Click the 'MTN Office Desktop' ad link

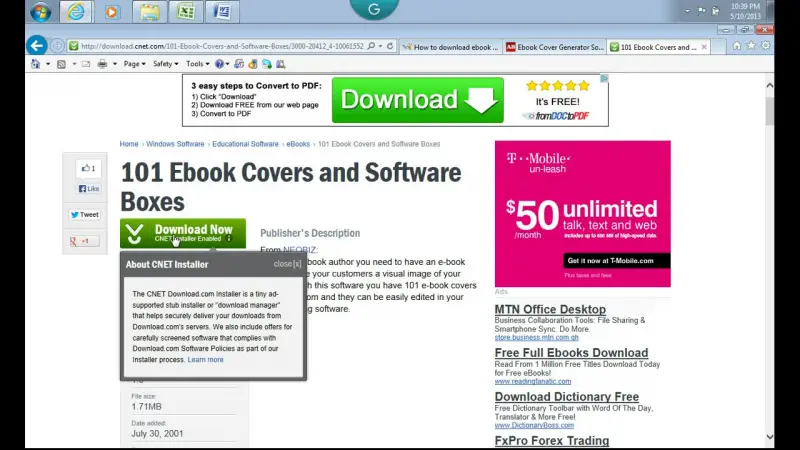click(550, 309)
